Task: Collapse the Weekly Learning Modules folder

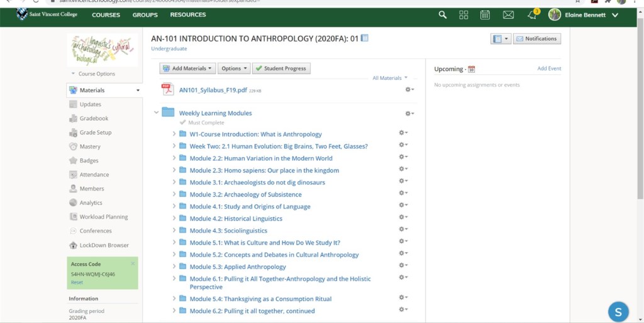Action: coord(157,113)
